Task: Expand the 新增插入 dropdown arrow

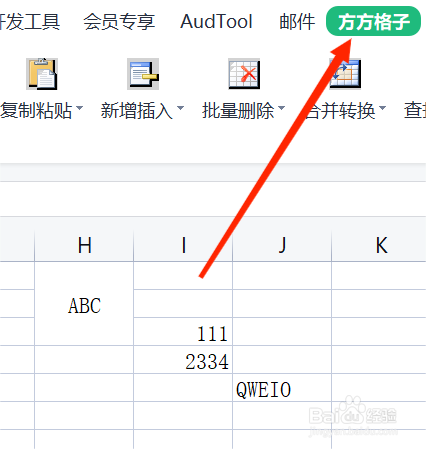Action: coord(180,108)
